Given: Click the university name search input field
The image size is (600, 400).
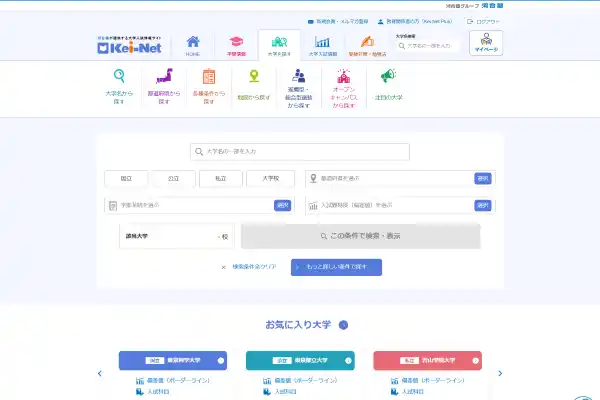Looking at the screenshot, I should point(300,152).
